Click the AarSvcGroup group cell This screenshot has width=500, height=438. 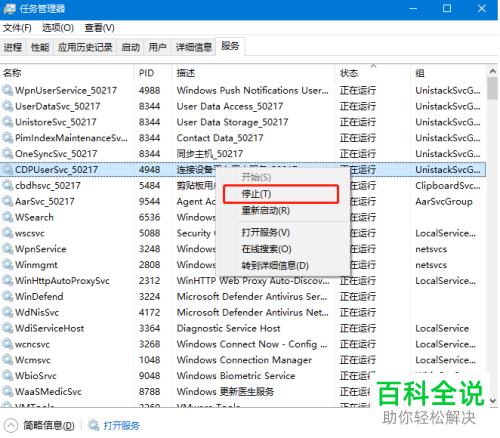click(444, 201)
